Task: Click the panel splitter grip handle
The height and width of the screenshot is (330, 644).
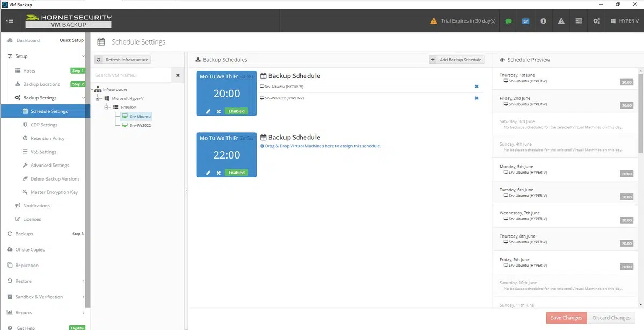Action: [x=186, y=190]
